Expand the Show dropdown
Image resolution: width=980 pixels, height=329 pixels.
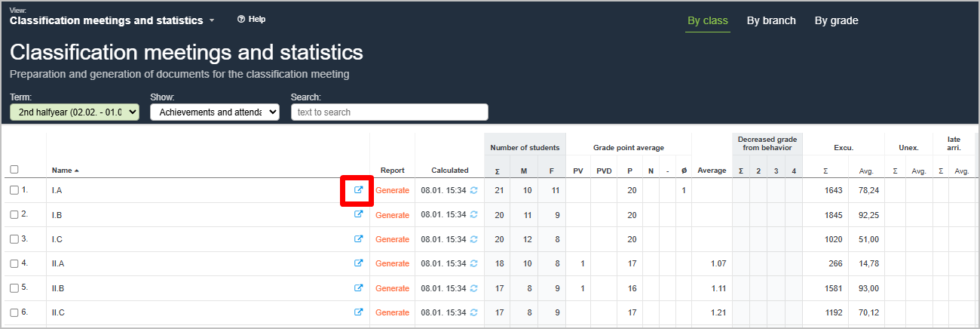(215, 112)
